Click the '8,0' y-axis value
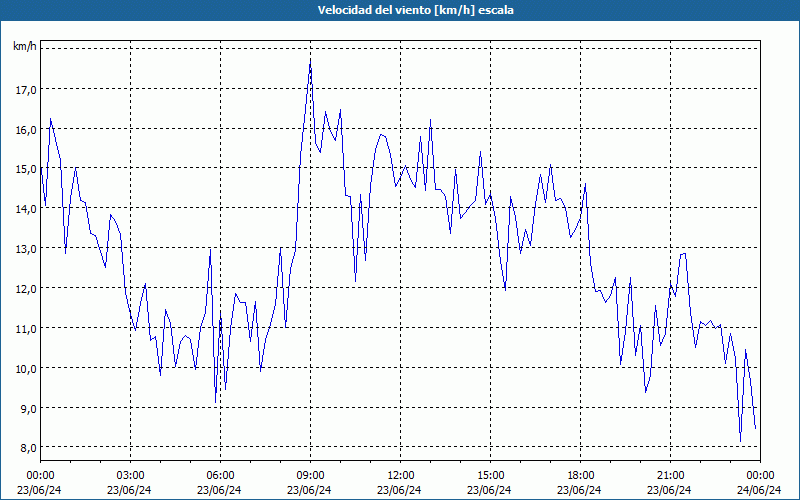 tap(28, 448)
